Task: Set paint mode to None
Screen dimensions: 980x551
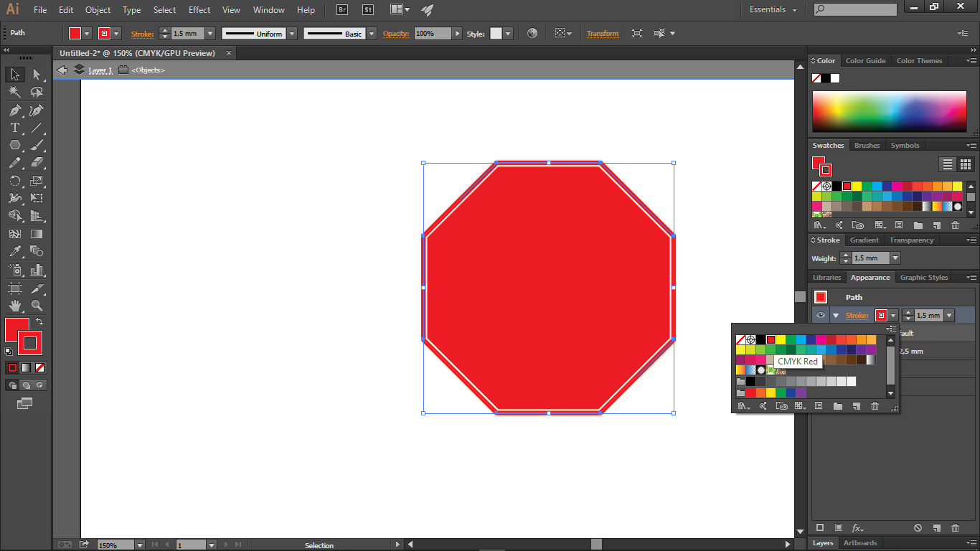Action: 40,367
